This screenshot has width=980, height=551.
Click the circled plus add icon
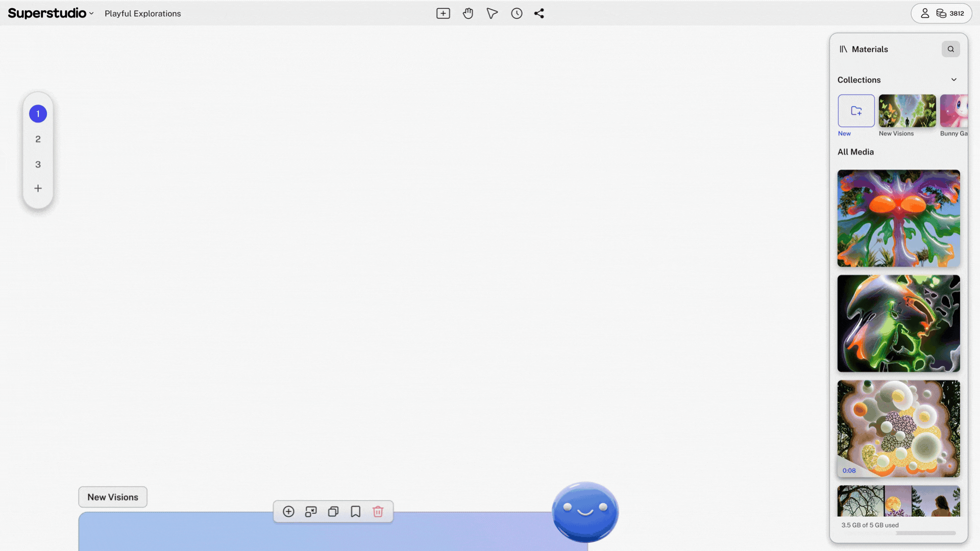click(288, 512)
